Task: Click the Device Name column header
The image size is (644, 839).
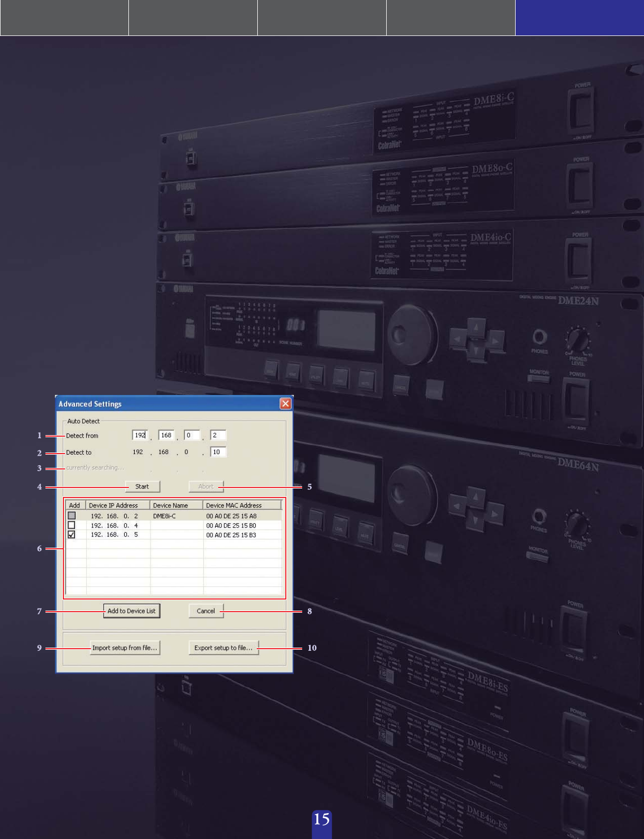Action: (x=176, y=505)
